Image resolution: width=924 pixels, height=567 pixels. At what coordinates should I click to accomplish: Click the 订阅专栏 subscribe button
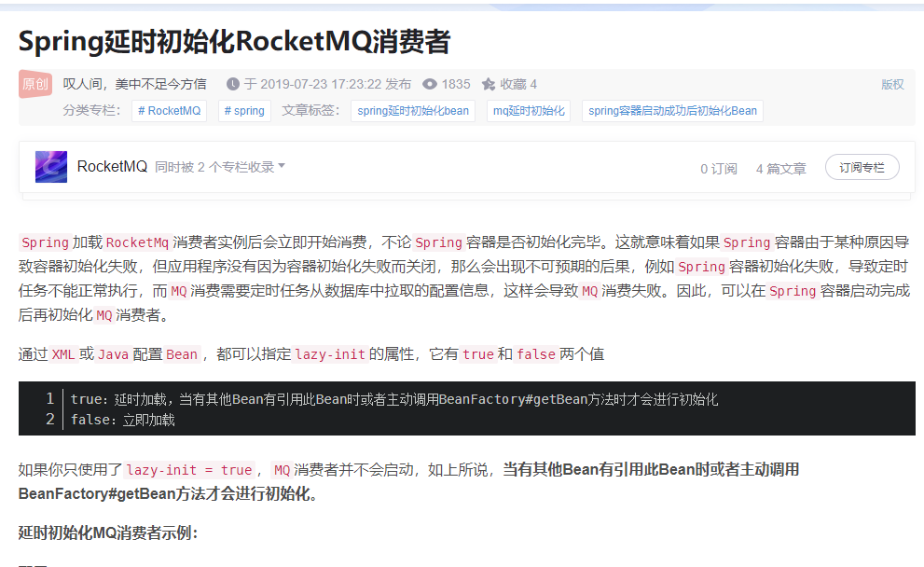[x=862, y=167]
